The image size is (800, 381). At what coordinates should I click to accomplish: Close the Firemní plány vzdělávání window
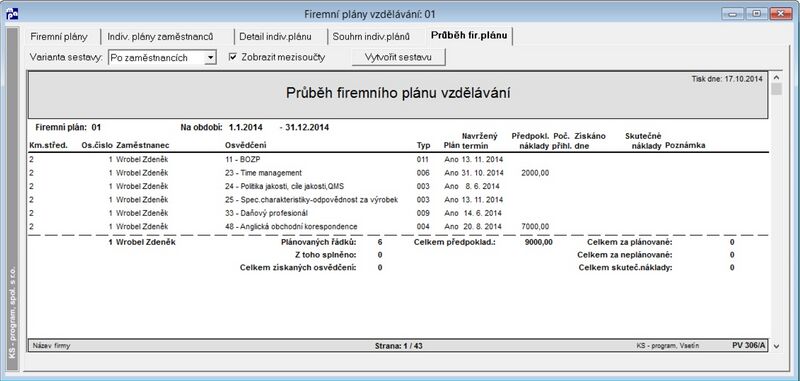[x=781, y=14]
